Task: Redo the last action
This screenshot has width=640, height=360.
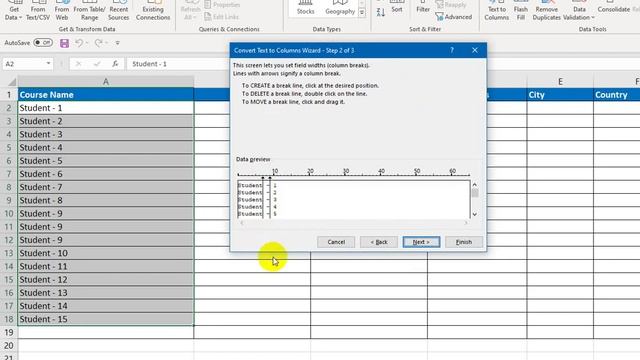Action: (98, 42)
